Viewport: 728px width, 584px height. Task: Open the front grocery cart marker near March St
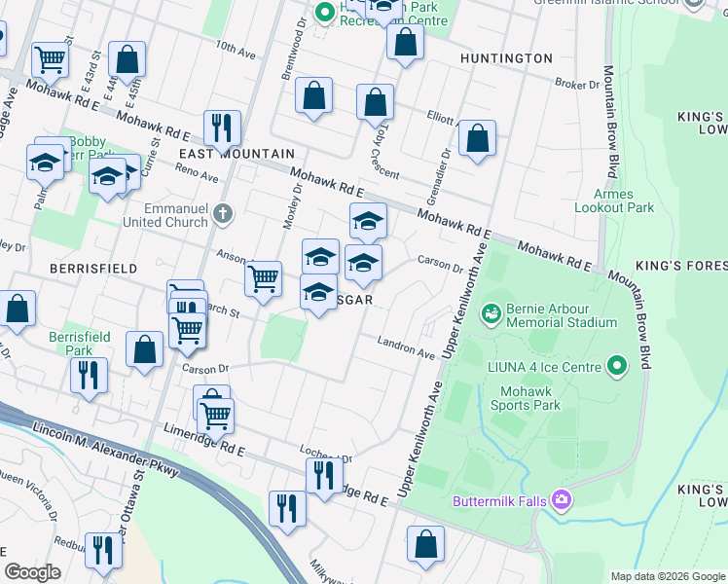tap(187, 333)
